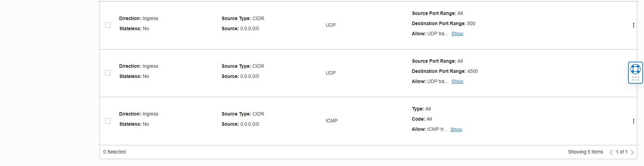Show the full ICMP Allow description
The width and height of the screenshot is (644, 166).
[456, 130]
